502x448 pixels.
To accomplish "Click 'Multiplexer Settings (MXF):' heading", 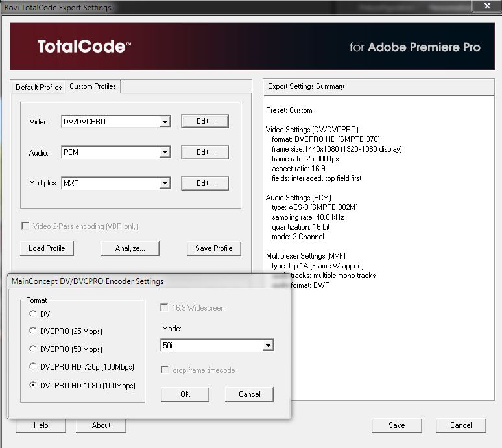I will [x=306, y=256].
